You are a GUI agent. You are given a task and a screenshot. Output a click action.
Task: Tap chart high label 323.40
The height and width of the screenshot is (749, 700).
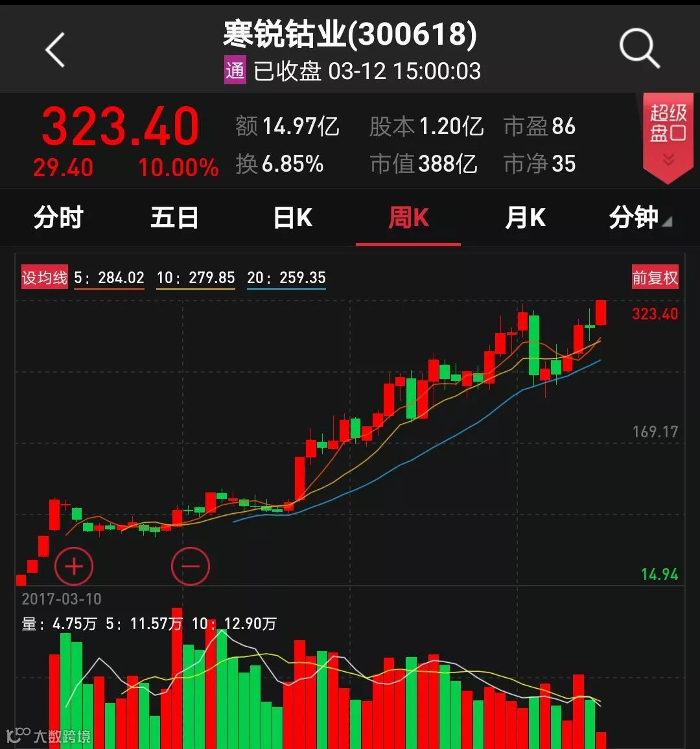(655, 314)
